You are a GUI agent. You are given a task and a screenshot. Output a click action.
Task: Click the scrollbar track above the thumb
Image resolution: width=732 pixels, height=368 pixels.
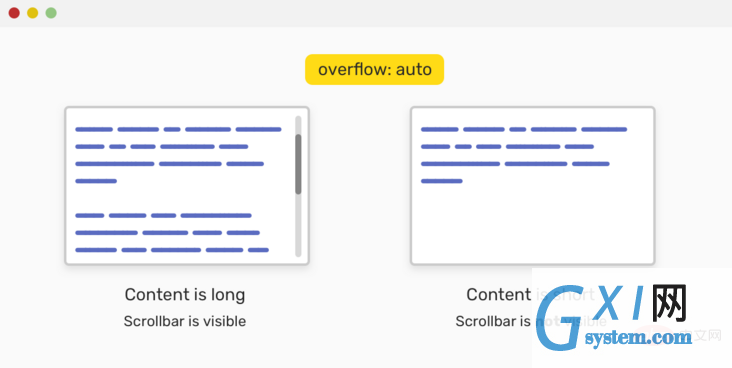coord(298,125)
